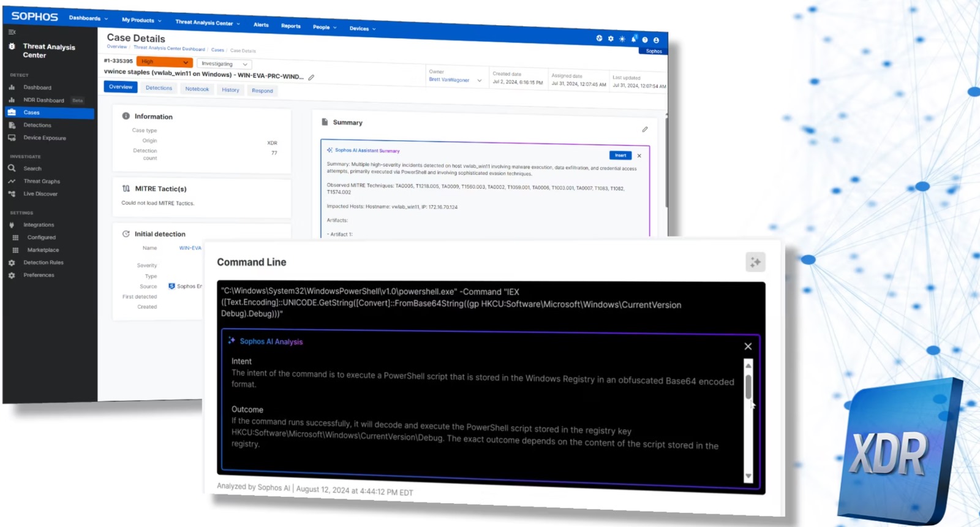Click the Sophos AI Analysis sparkle icon
This screenshot has width=980, height=527.
[x=232, y=341]
